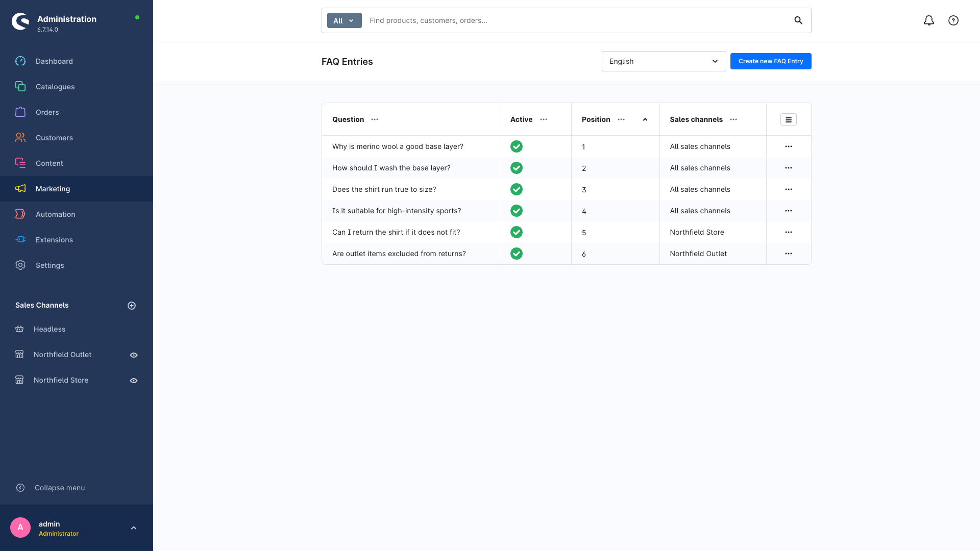Toggle active check for return shirt question
The image size is (980, 551).
pyautogui.click(x=517, y=232)
